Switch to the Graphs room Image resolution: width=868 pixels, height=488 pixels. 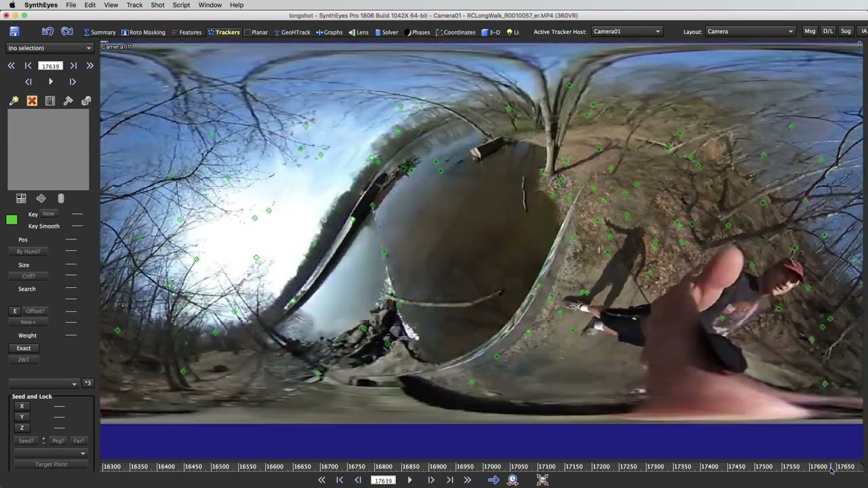(x=330, y=32)
